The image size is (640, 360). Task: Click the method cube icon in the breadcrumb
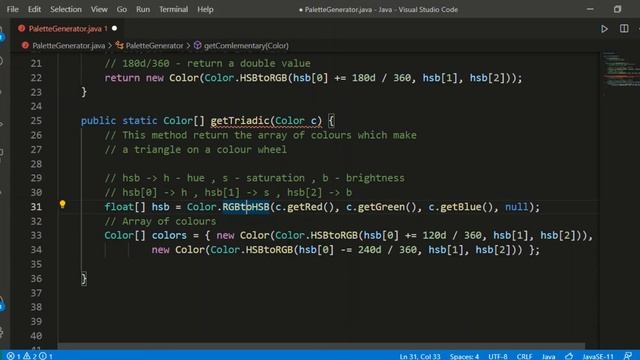click(198, 45)
